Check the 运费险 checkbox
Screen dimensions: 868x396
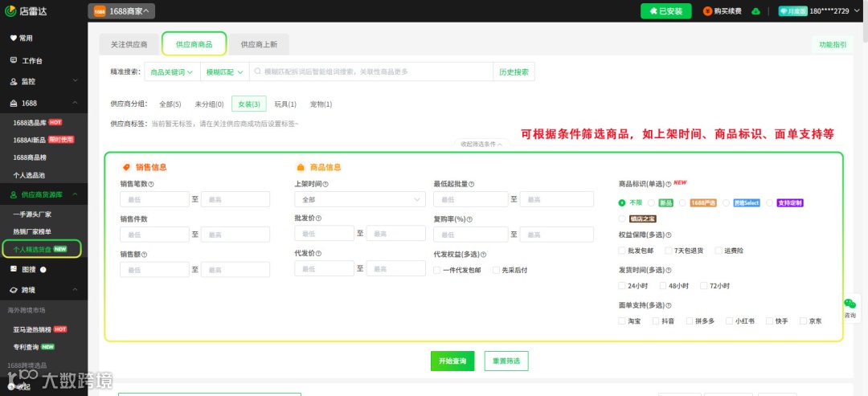click(719, 251)
